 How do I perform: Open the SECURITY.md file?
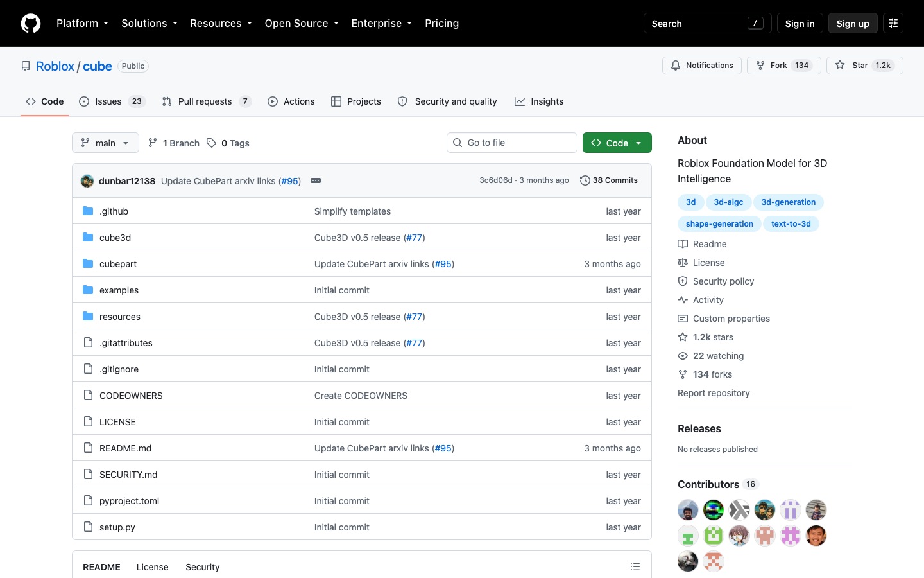pos(128,475)
